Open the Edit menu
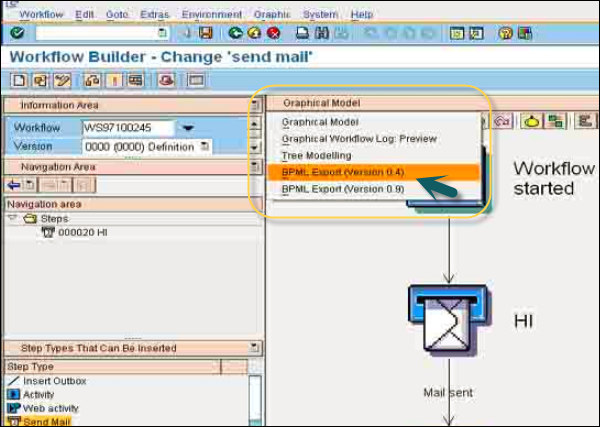The image size is (600, 427). click(x=84, y=15)
